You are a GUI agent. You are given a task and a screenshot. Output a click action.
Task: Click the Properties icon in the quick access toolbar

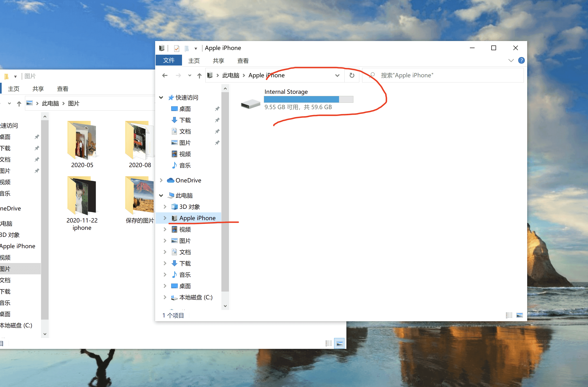[x=176, y=48]
